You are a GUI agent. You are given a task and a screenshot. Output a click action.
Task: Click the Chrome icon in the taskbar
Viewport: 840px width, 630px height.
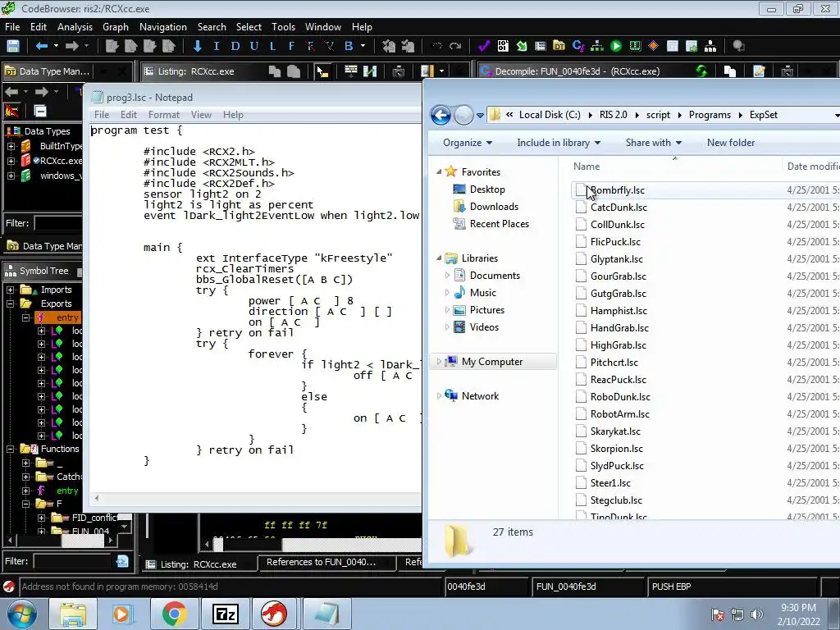[x=174, y=614]
